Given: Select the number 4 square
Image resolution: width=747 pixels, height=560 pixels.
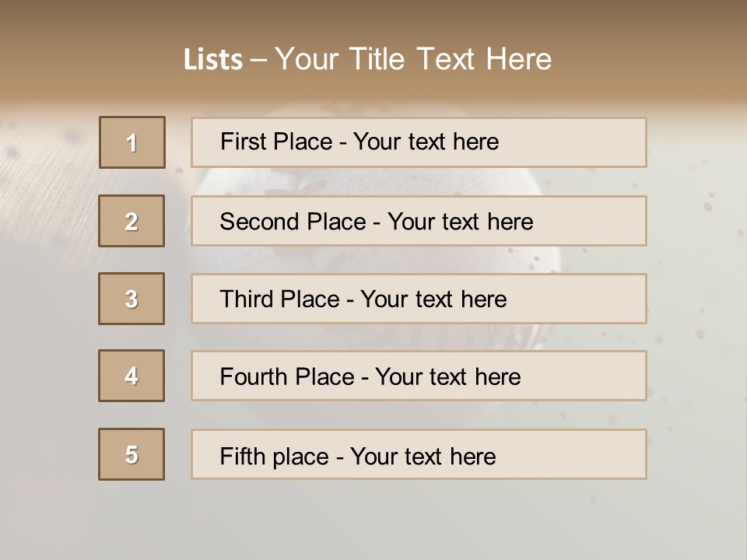Looking at the screenshot, I should 132,376.
